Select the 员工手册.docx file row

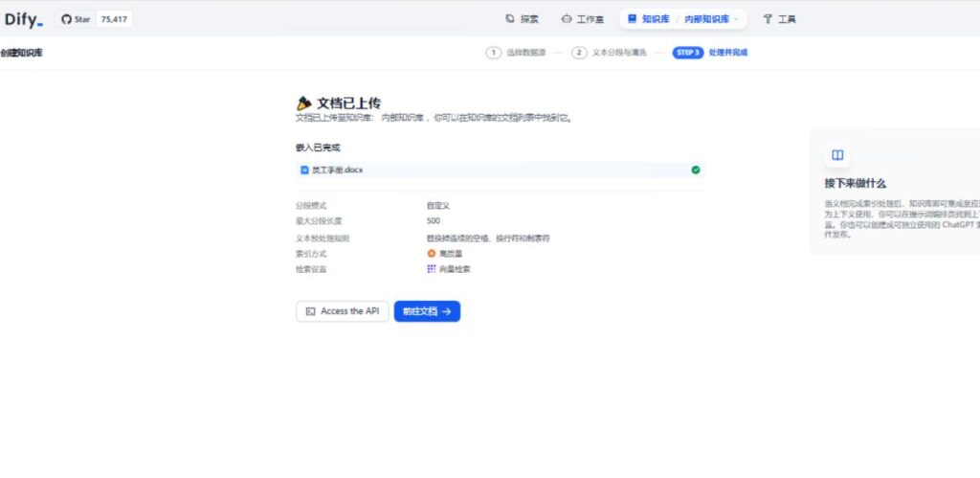coord(500,170)
